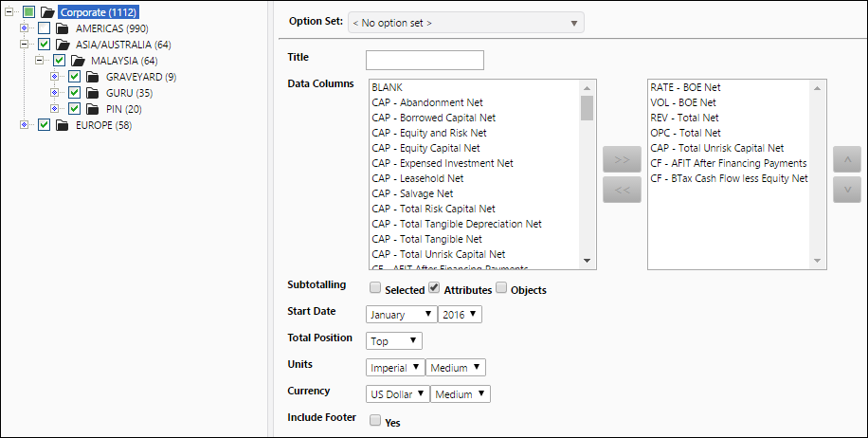Open the Option Set dropdown
This screenshot has width=868, height=438.
(x=465, y=23)
